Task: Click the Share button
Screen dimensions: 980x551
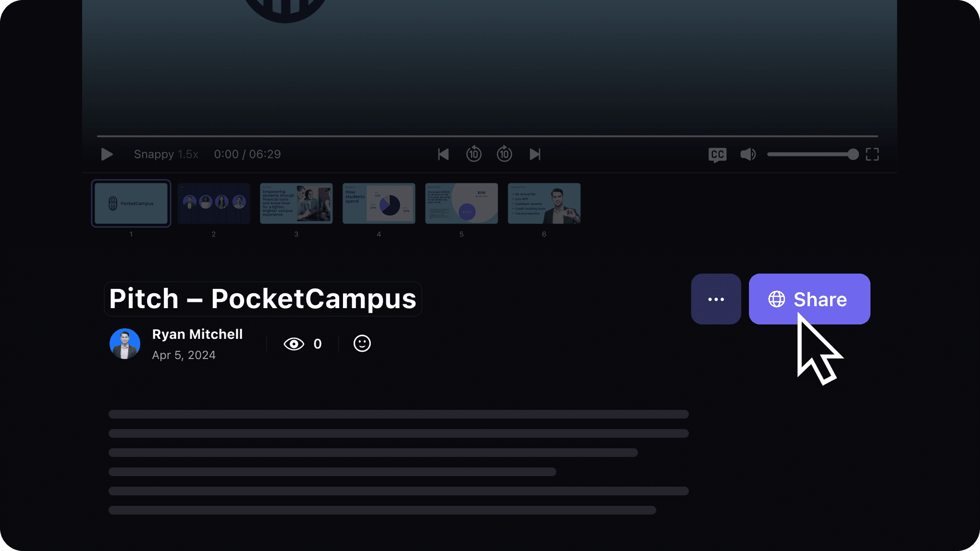Action: point(809,299)
